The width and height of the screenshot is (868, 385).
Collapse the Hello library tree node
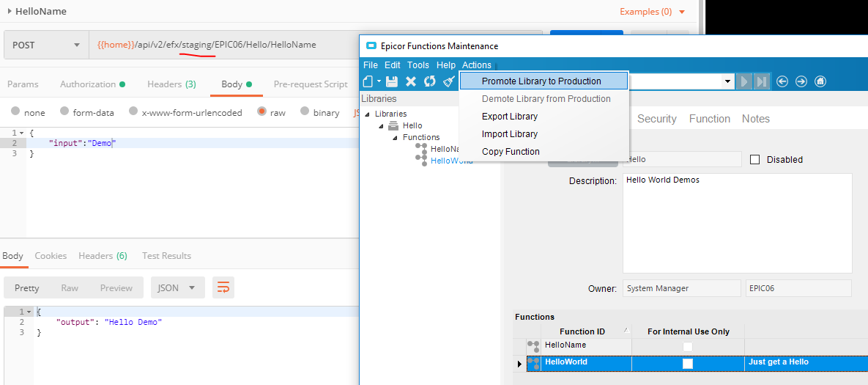click(382, 125)
